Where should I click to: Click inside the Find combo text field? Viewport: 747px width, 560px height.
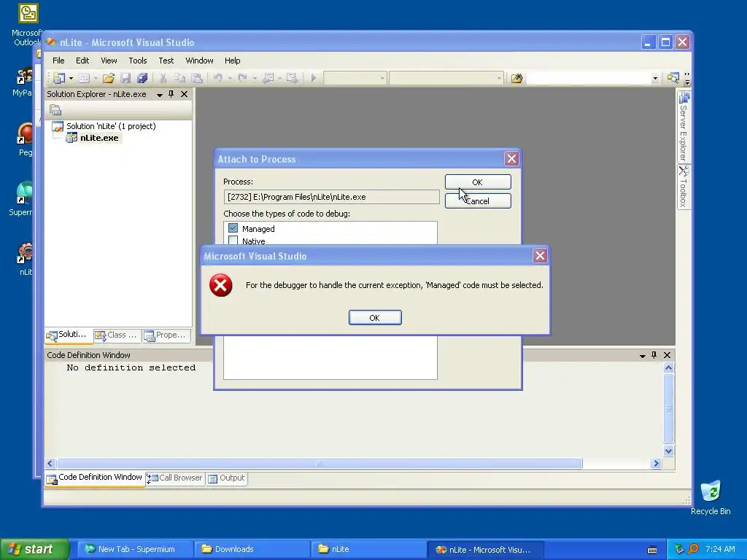[x=589, y=78]
